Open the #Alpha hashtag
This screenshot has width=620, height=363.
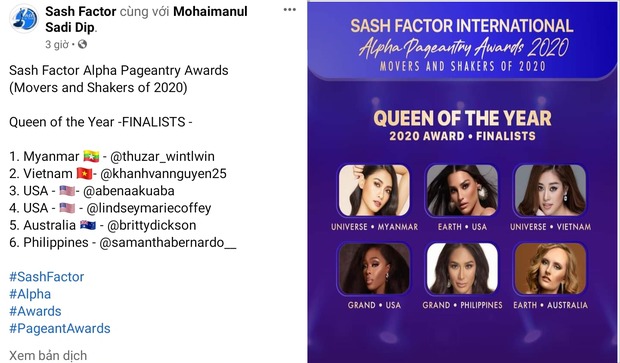30,294
